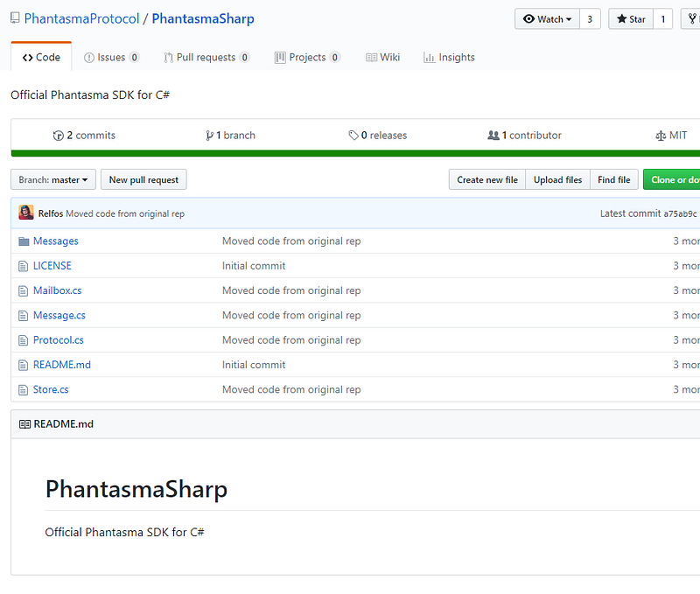The height and width of the screenshot is (594, 700).
Task: Click the Message.cs file icon
Action: coord(24,316)
